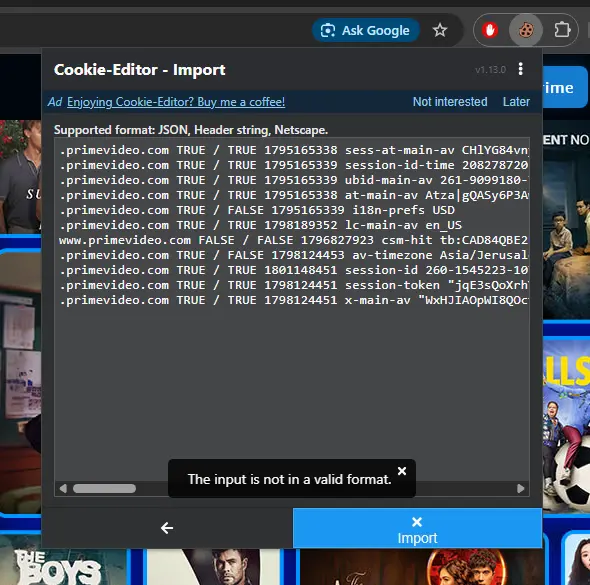
Task: Click the i18n-prefs USD cookie line
Action: (x=257, y=210)
